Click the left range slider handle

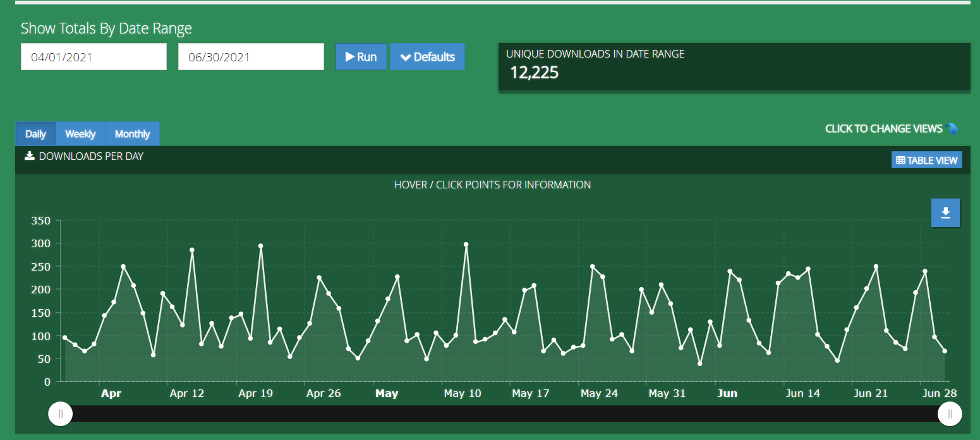[61, 414]
